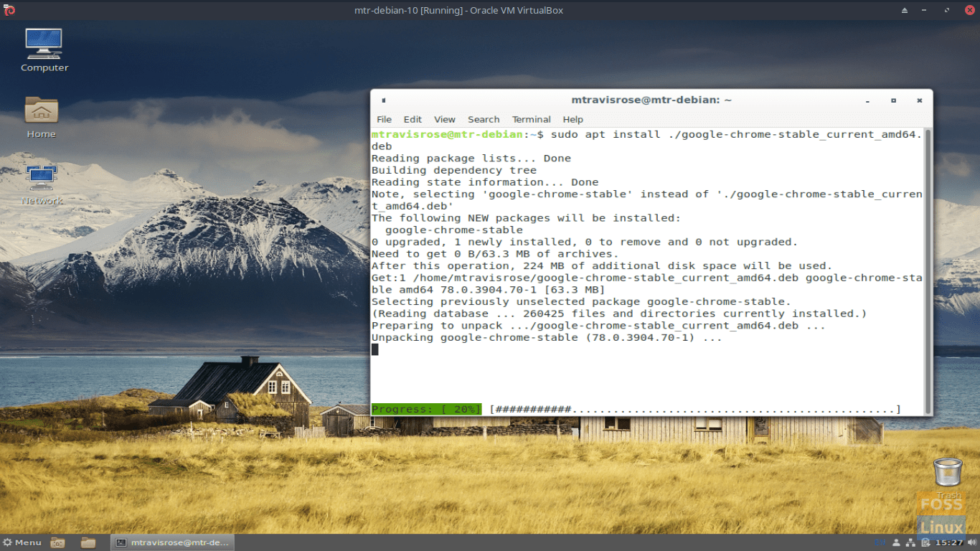Click the EN keyboard layout indicator

click(880, 542)
